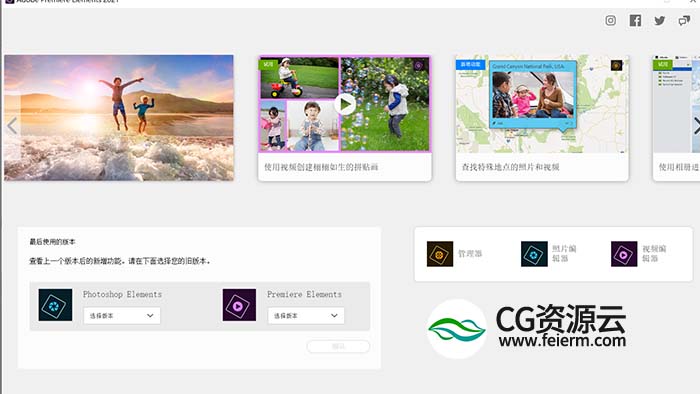Click the Premiere Elements icon in version panel
The width and height of the screenshot is (700, 394).
239,305
